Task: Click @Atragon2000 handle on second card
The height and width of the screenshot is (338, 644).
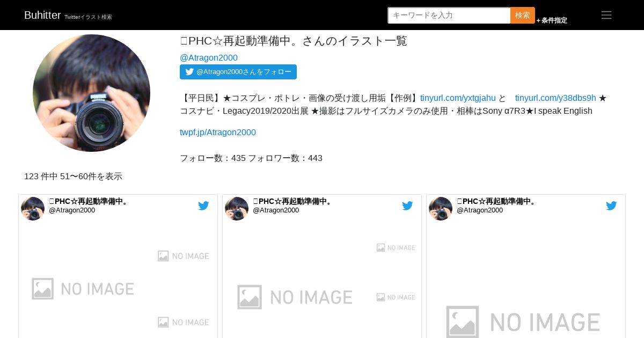Action: click(x=276, y=210)
